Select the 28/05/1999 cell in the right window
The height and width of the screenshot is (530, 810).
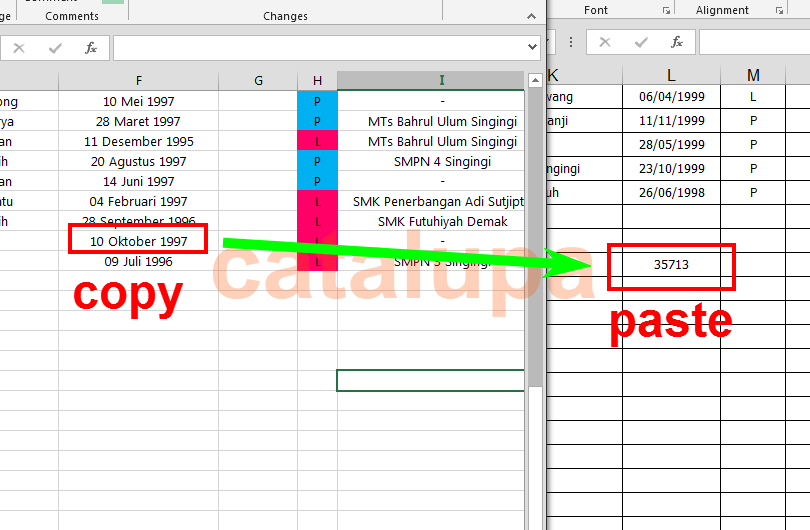point(671,145)
